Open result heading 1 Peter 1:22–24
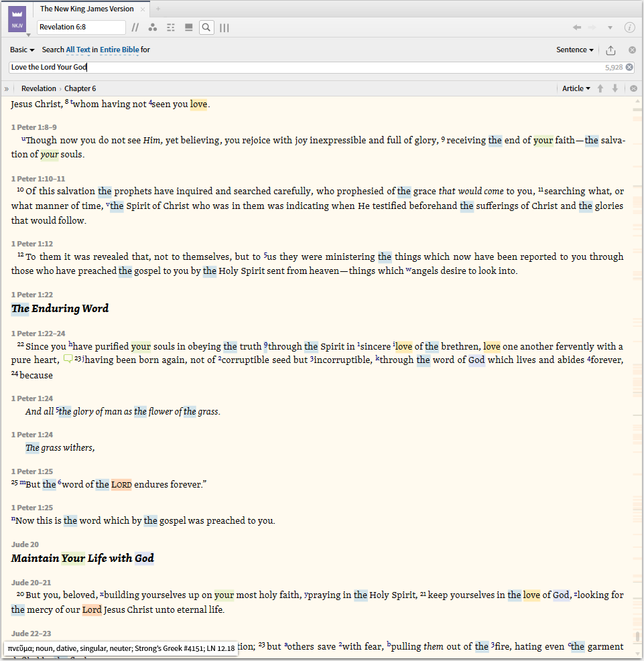The width and height of the screenshot is (644, 661). (38, 334)
